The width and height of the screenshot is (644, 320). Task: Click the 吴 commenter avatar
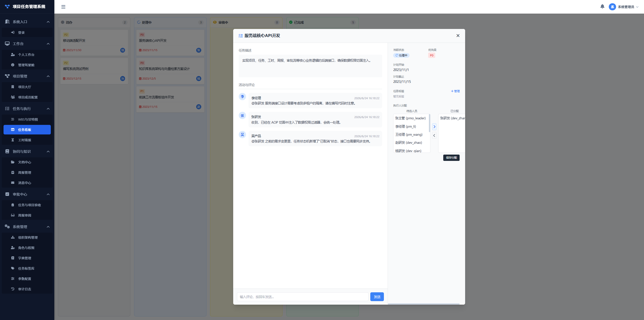(x=242, y=135)
